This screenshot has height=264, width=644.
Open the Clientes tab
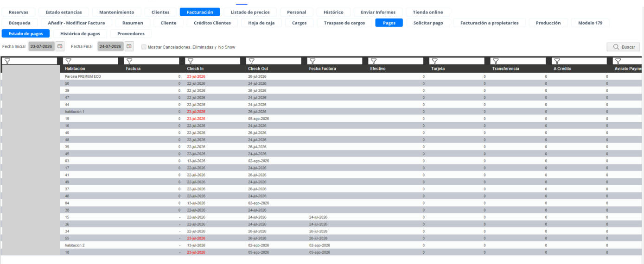[x=160, y=12]
